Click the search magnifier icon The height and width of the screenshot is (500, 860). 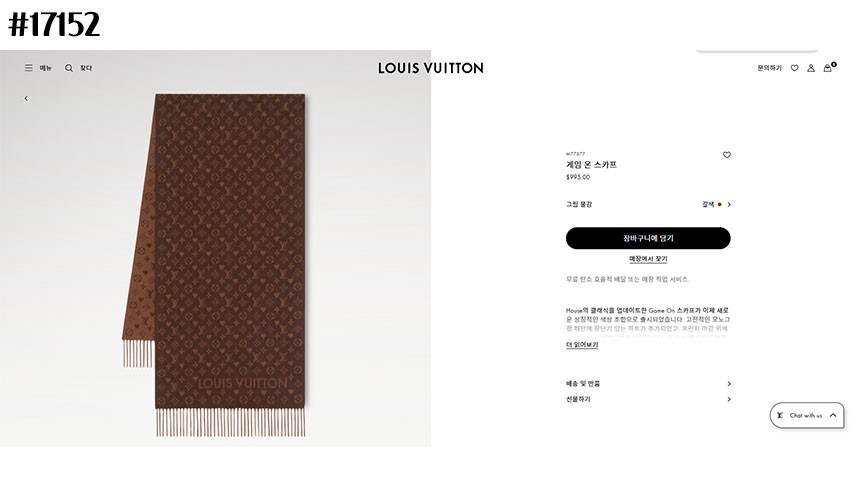[x=69, y=68]
